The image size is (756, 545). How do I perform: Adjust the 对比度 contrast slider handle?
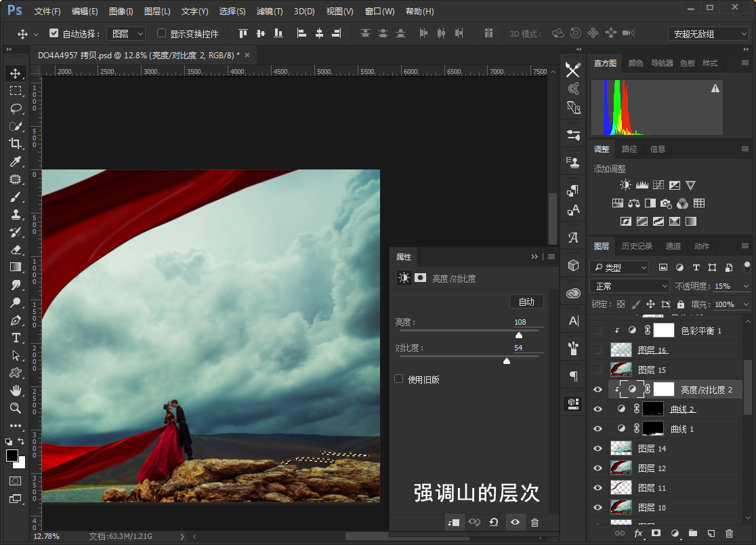click(x=507, y=361)
